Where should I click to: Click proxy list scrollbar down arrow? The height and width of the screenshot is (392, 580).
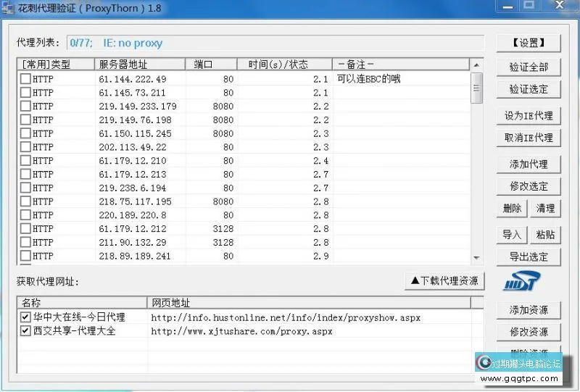tap(476, 258)
